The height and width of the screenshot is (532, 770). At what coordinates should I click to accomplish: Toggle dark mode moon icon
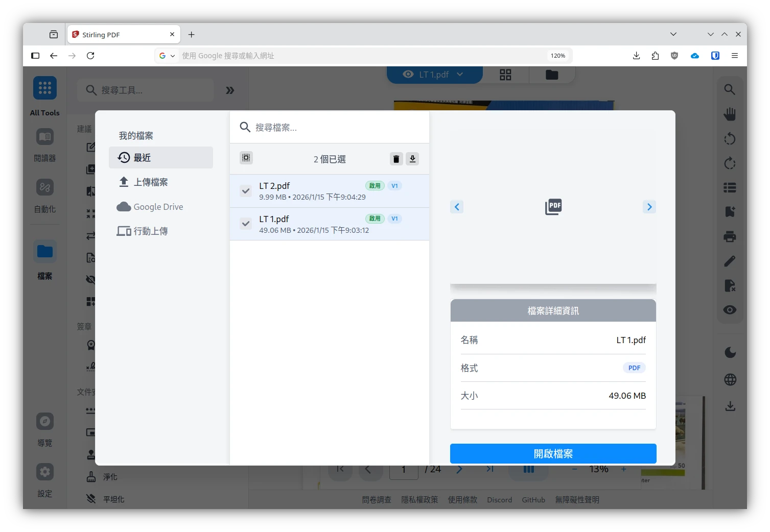pos(730,352)
